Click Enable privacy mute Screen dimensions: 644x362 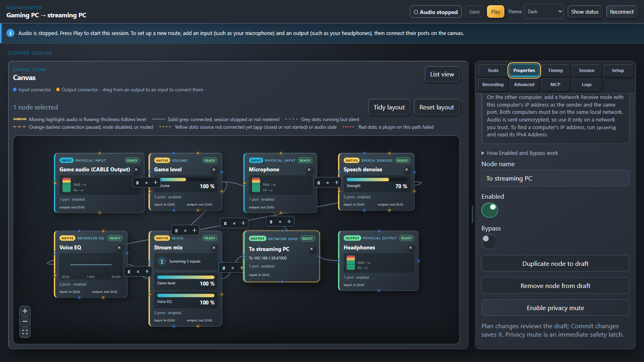point(555,308)
